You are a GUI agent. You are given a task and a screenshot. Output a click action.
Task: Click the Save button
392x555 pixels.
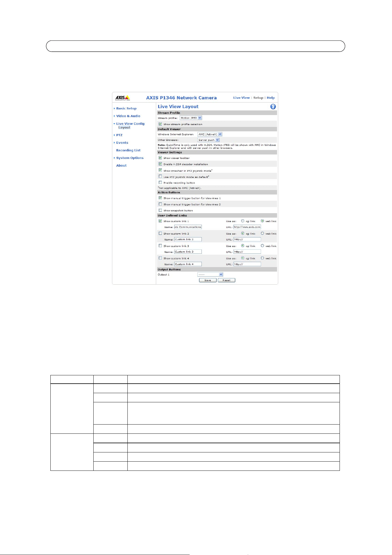pyautogui.click(x=208, y=280)
